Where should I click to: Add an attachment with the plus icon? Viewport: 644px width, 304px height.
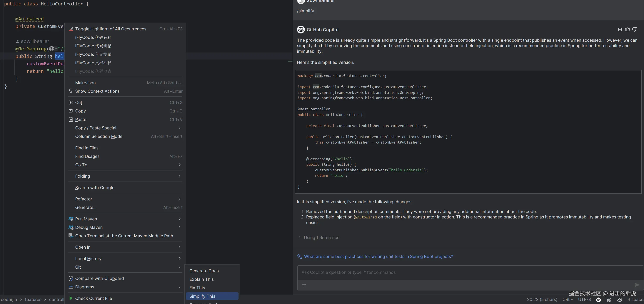(304, 285)
